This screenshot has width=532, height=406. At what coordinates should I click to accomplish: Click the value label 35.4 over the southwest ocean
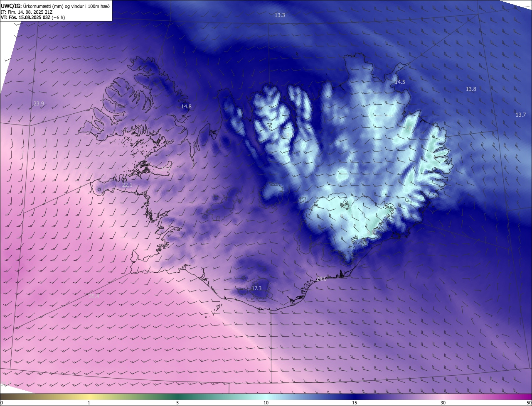click(x=94, y=296)
